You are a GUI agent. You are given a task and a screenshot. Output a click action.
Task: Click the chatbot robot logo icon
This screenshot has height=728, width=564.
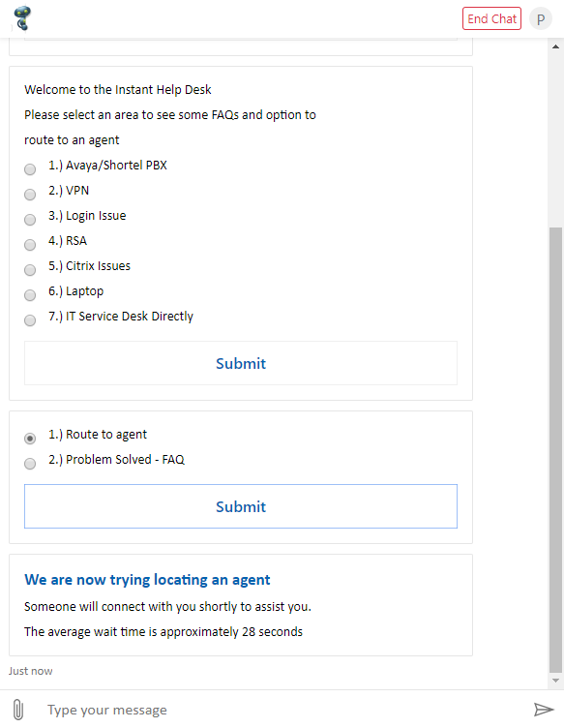coord(22,18)
